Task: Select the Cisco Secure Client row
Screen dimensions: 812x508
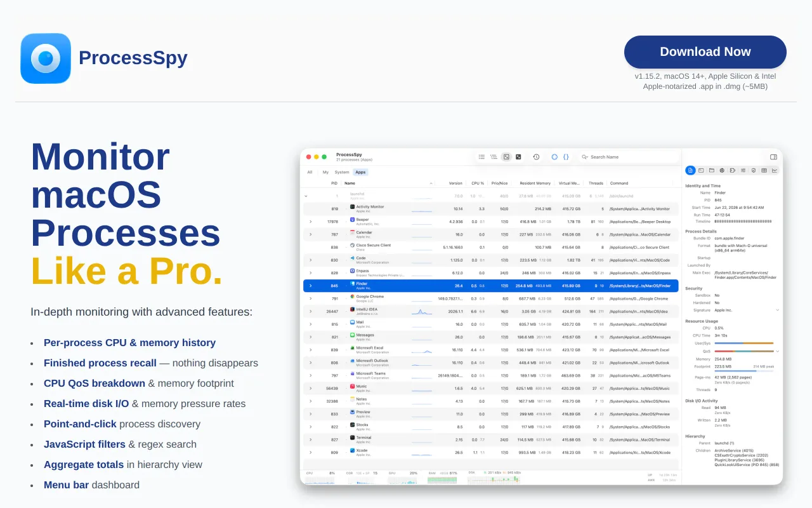Action: [491, 247]
